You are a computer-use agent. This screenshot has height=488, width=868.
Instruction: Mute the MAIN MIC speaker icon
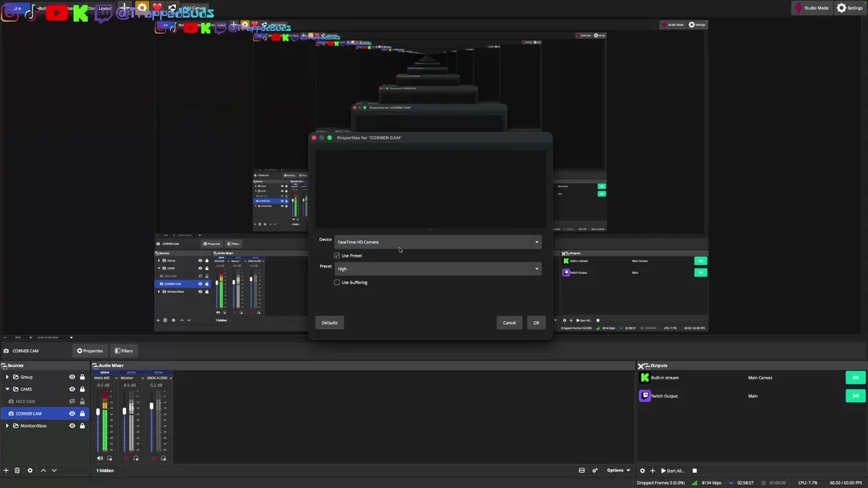click(x=100, y=458)
